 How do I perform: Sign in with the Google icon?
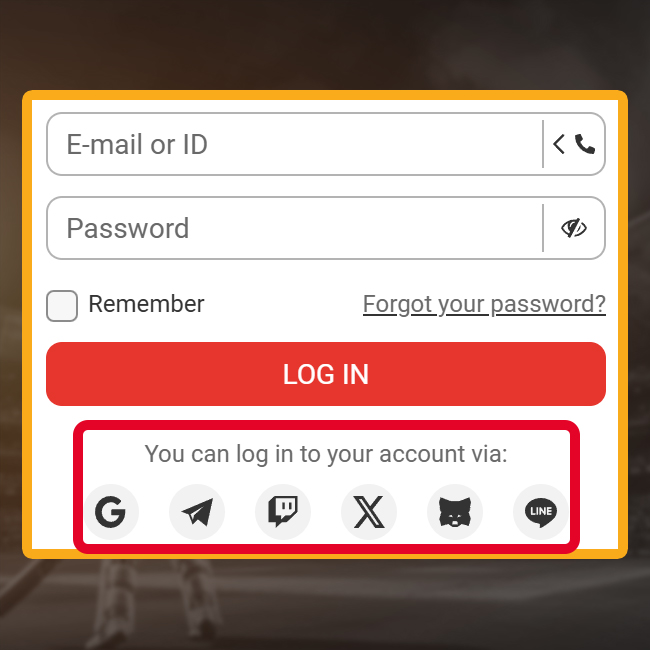pos(111,512)
